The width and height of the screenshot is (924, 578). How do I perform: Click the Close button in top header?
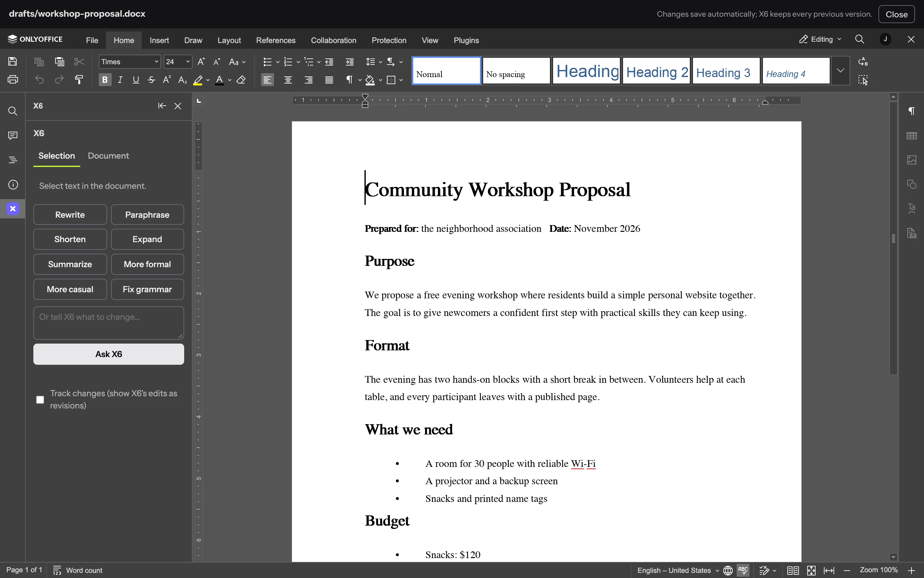(896, 14)
